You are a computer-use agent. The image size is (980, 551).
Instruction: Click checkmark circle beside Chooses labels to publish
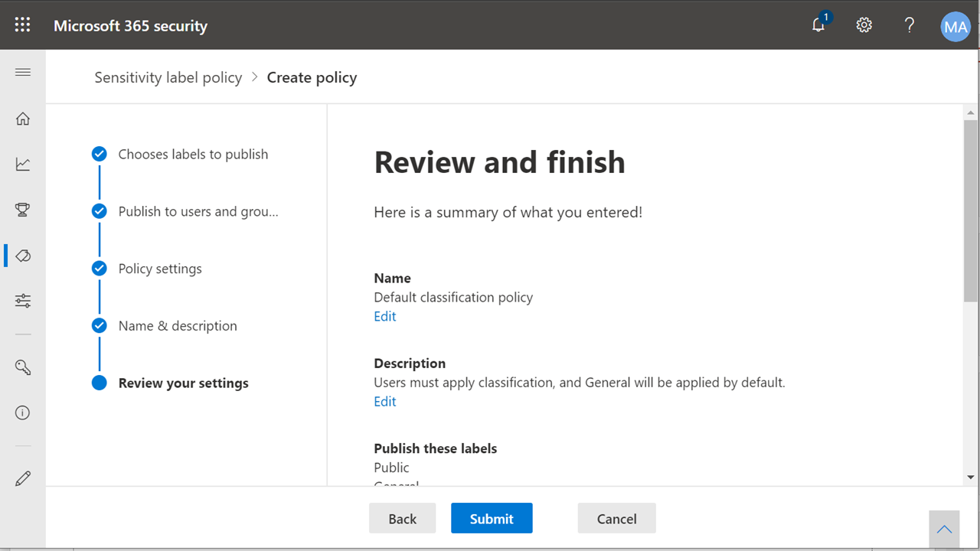tap(100, 154)
